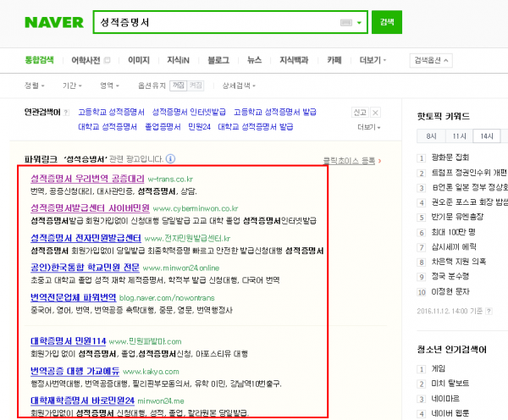The height and width of the screenshot is (420, 508).
Task: Set 옵션유지 to 켜짐
Action: (196, 86)
